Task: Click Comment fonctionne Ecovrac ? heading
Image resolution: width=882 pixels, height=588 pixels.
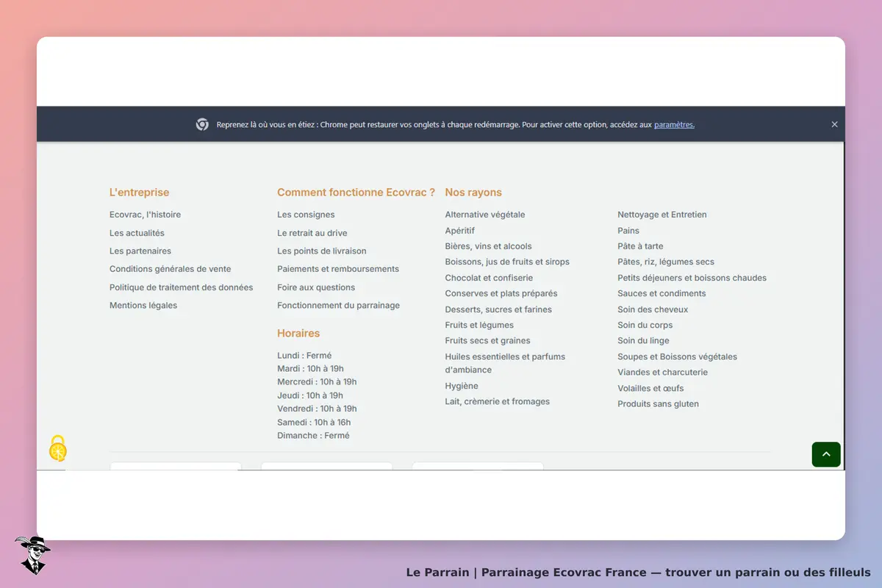Action: [356, 193]
